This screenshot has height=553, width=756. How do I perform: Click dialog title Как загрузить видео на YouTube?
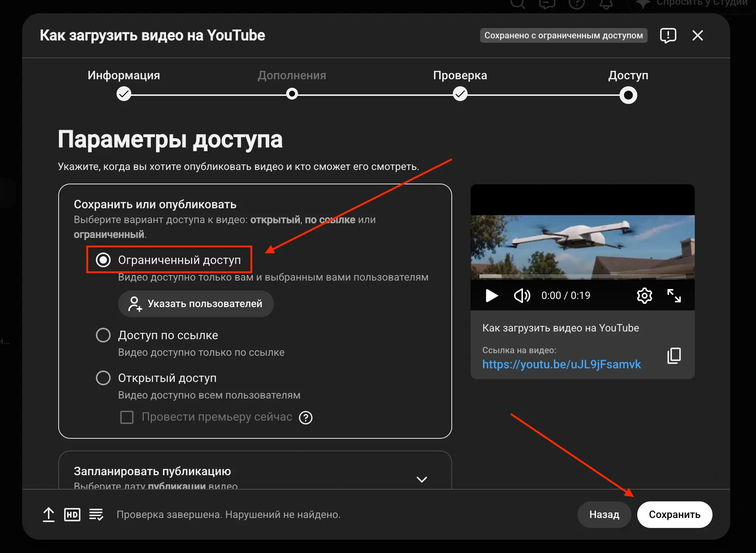152,35
